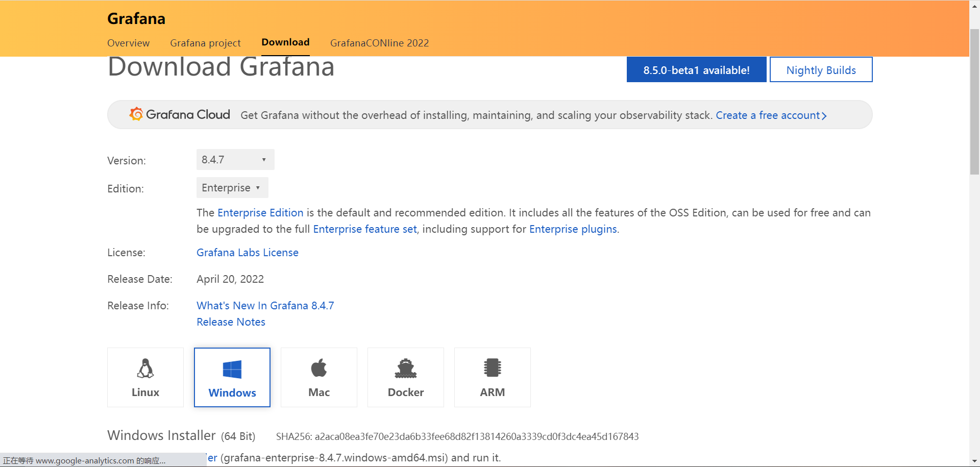Go to the Overview tab
The height and width of the screenshot is (467, 980).
click(x=128, y=43)
